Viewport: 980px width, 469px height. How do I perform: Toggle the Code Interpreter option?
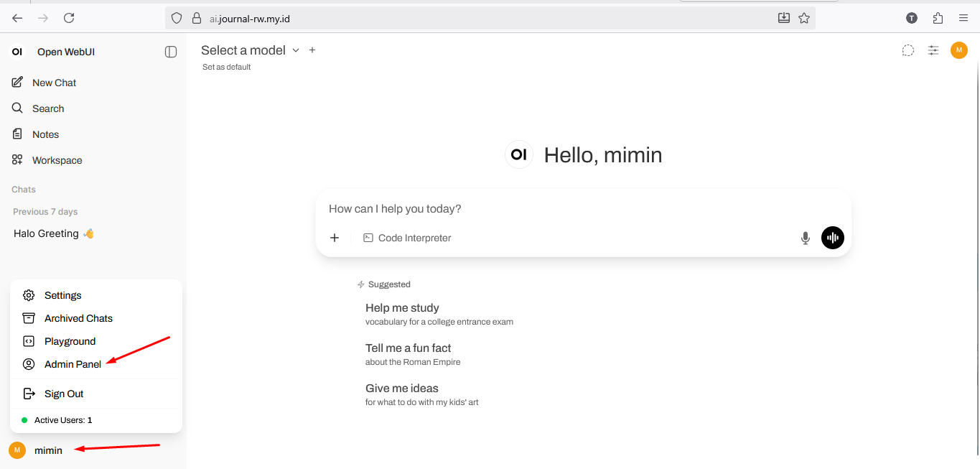click(x=407, y=238)
